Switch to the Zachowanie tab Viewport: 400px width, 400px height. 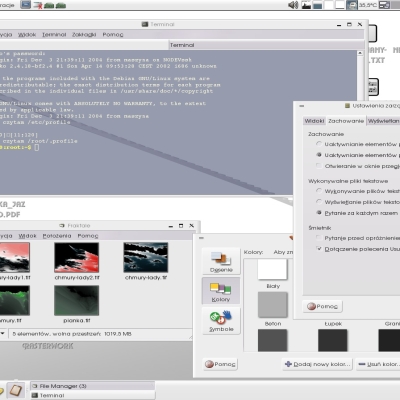tap(346, 121)
